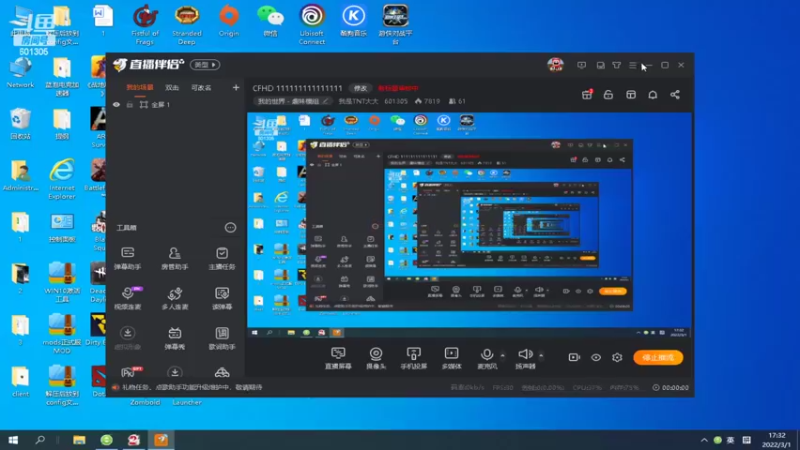Switch to the 双击 scene tab
Viewport: 800px width, 450px height.
172,88
